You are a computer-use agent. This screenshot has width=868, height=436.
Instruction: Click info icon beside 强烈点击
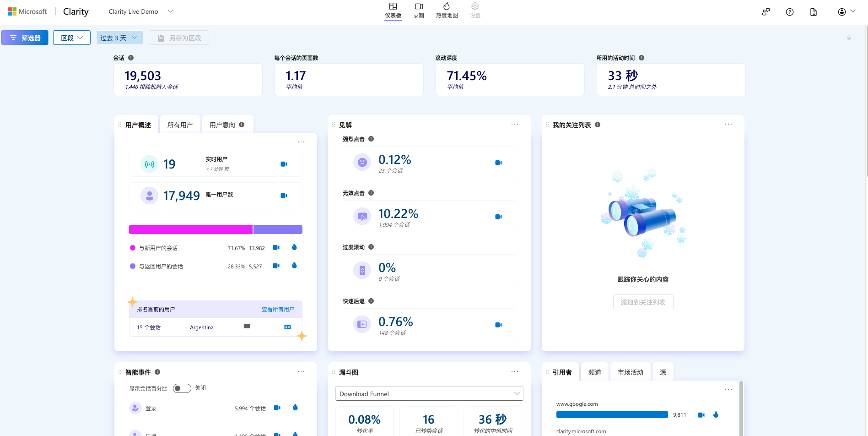coord(371,139)
